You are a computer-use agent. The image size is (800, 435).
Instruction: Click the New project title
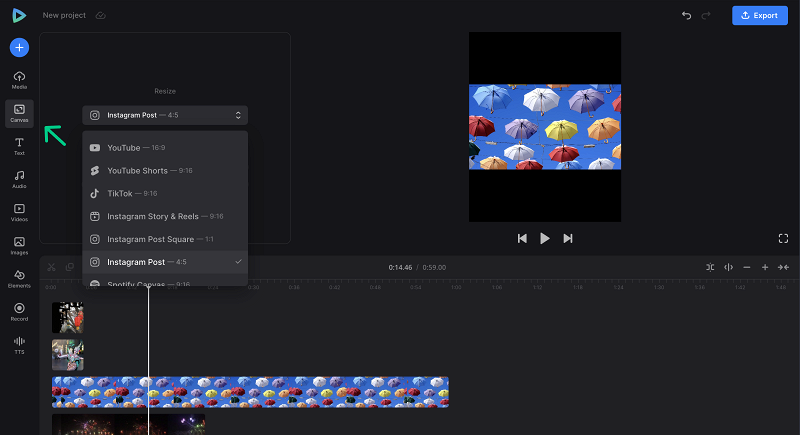[64, 15]
